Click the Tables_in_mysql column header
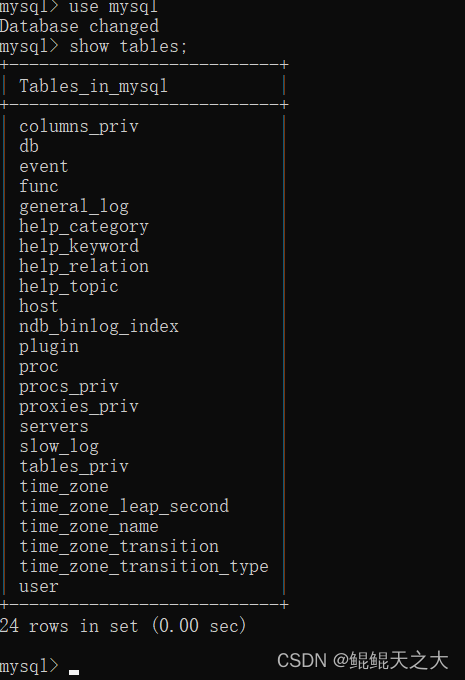The height and width of the screenshot is (680, 465). click(93, 86)
